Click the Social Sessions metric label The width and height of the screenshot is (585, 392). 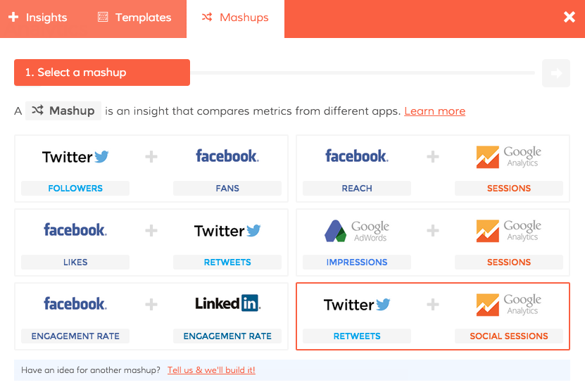[509, 336]
